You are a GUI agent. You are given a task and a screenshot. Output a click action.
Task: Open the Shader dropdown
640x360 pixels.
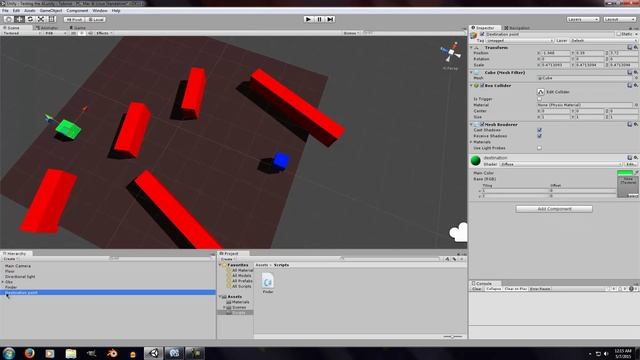click(561, 164)
